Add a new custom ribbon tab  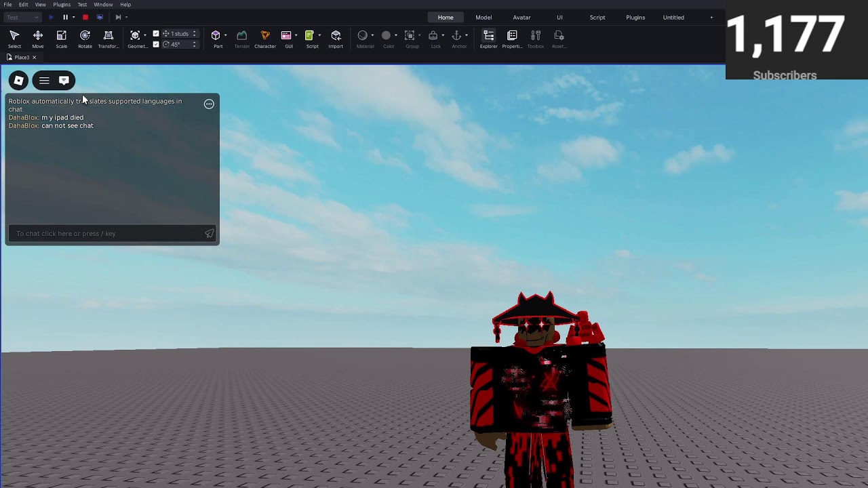tap(711, 18)
